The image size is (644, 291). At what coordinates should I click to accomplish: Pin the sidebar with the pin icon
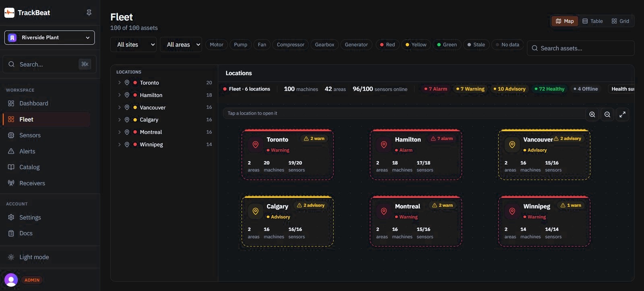89,12
